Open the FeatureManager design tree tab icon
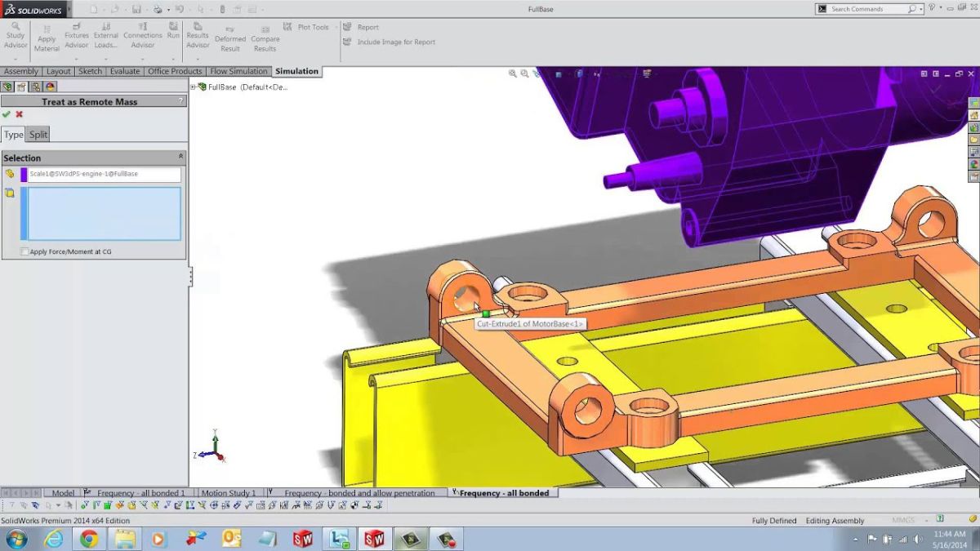Viewport: 980px width, 551px height. click(x=7, y=87)
